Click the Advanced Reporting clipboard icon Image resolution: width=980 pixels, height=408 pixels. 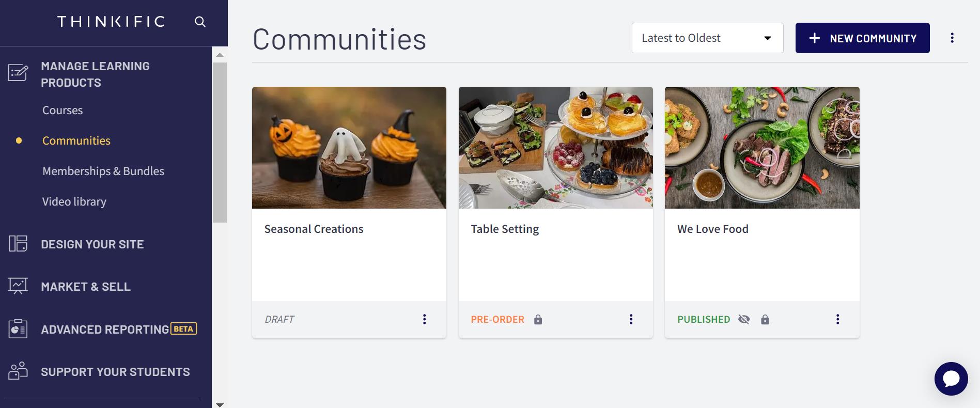pyautogui.click(x=18, y=329)
